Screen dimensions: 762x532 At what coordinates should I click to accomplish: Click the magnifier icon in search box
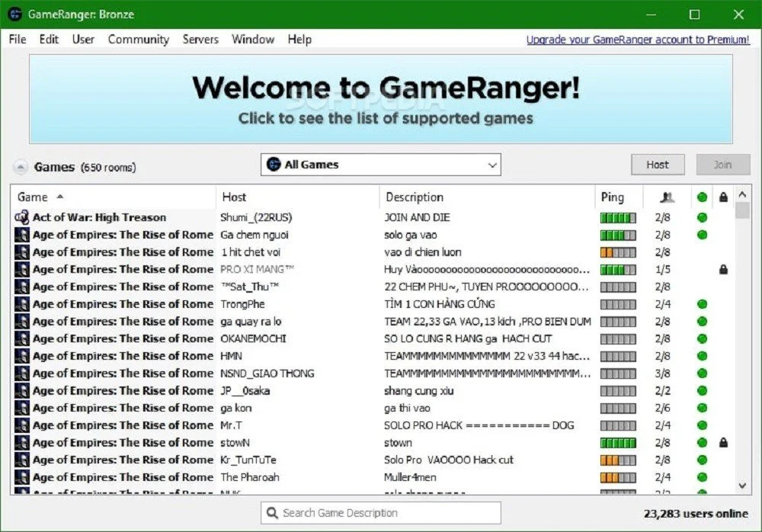tap(272, 513)
